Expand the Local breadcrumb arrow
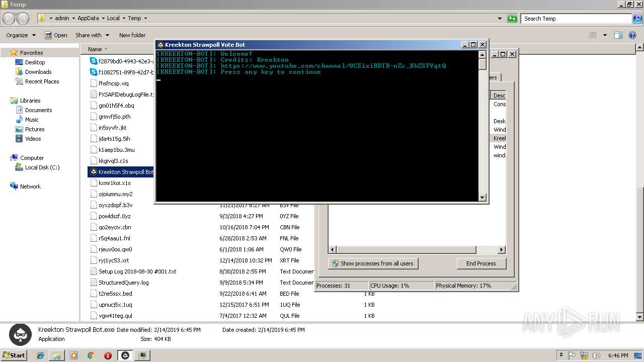 coord(124,19)
